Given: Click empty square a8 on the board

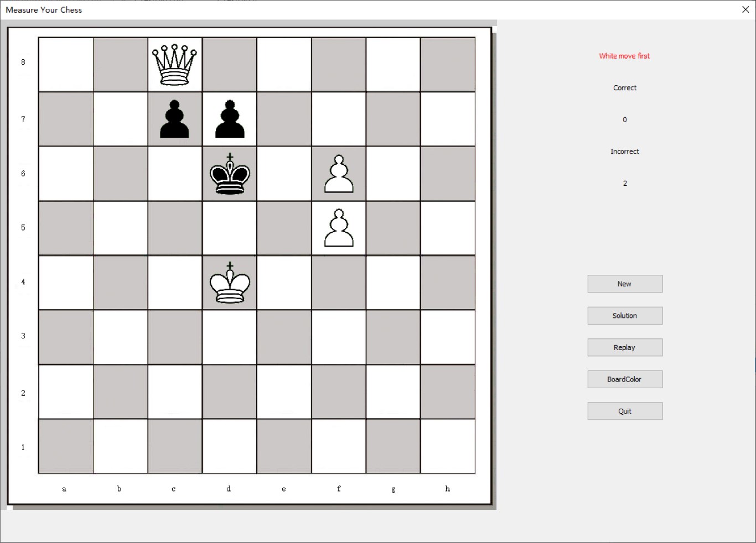Looking at the screenshot, I should point(66,65).
